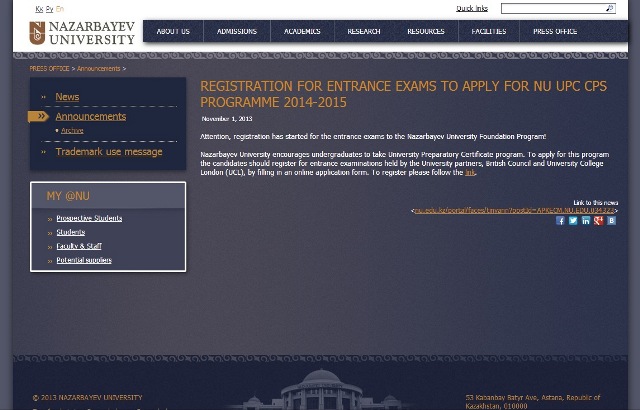Open the Prospective Students link

click(x=89, y=218)
